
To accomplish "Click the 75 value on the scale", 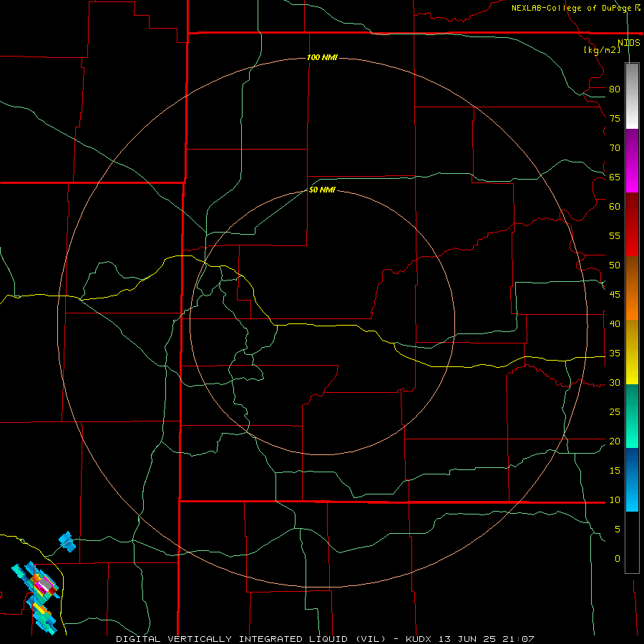I will 615,118.
